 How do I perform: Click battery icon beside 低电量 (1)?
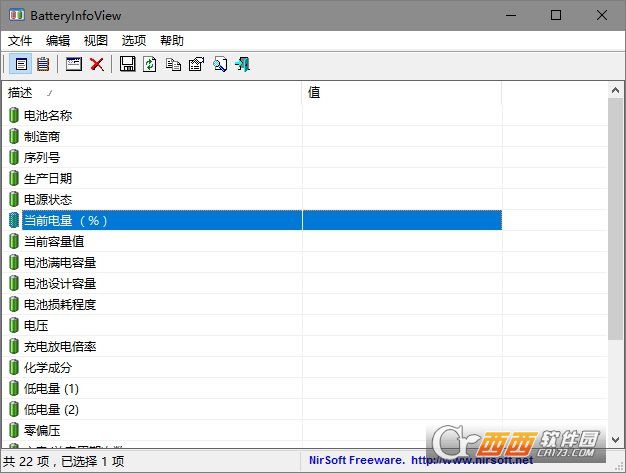[x=14, y=388]
